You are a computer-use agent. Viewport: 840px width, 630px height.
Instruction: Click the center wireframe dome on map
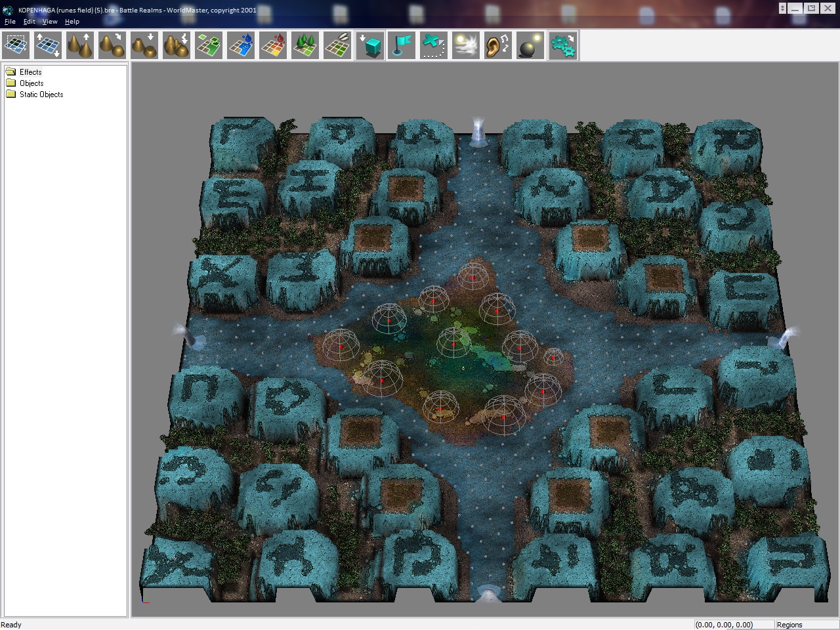[453, 341]
